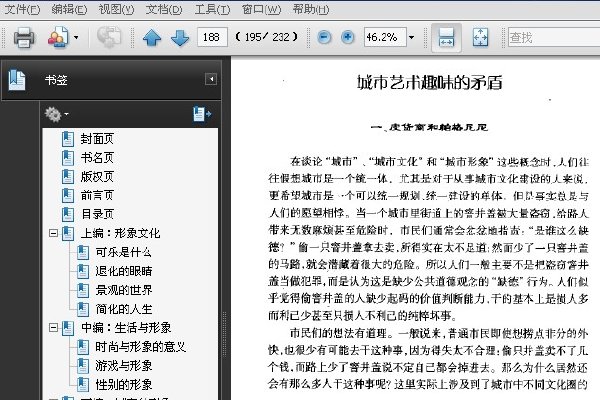600x400 pixels.
Task: Click bookmark icon beside 目录页
Action: (x=68, y=214)
